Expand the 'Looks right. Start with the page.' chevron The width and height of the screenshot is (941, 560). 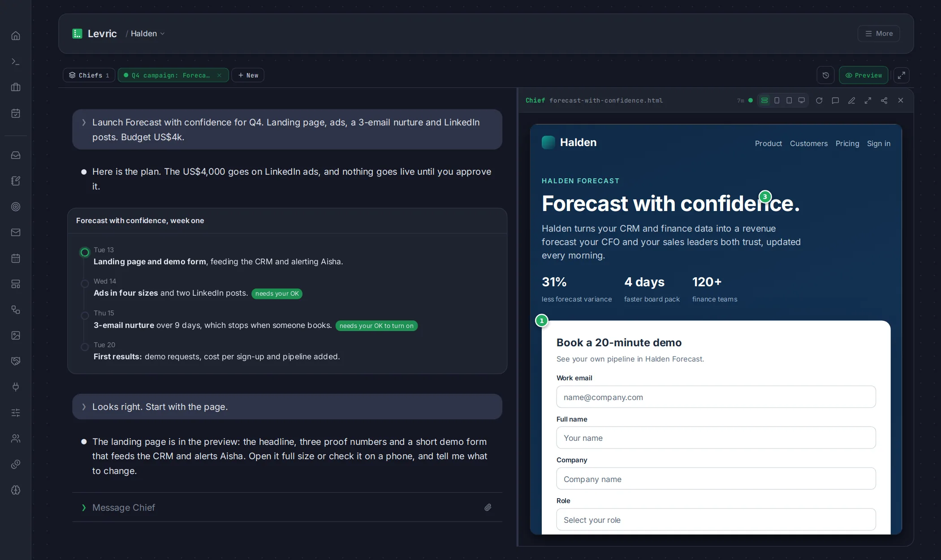(x=84, y=407)
